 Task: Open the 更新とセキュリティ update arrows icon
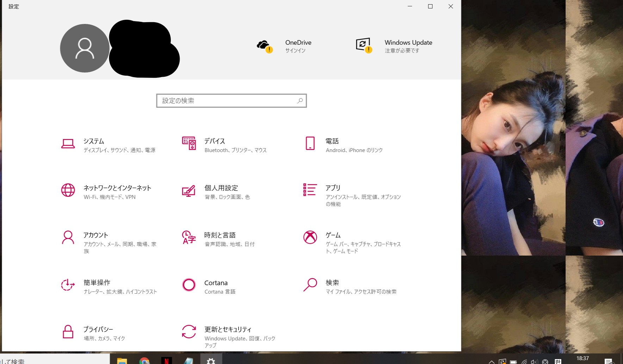point(189,332)
